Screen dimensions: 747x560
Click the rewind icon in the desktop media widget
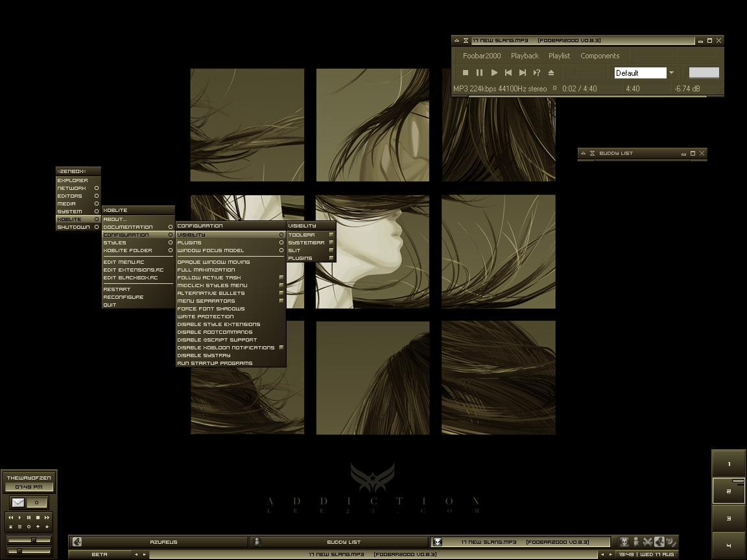coord(11,518)
